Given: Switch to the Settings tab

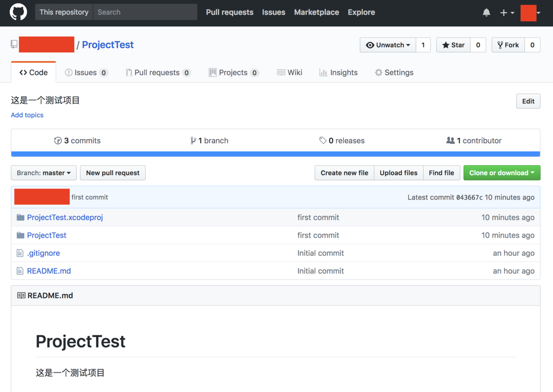Looking at the screenshot, I should coord(394,72).
